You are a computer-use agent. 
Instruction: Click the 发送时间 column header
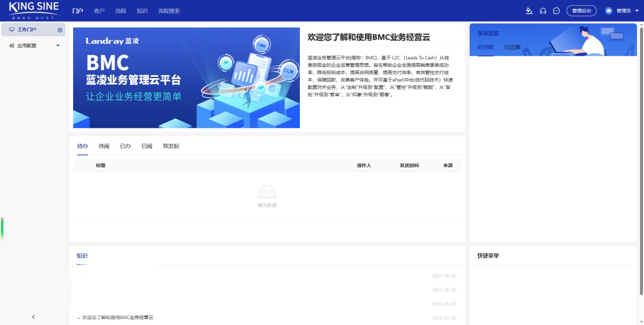(x=409, y=166)
